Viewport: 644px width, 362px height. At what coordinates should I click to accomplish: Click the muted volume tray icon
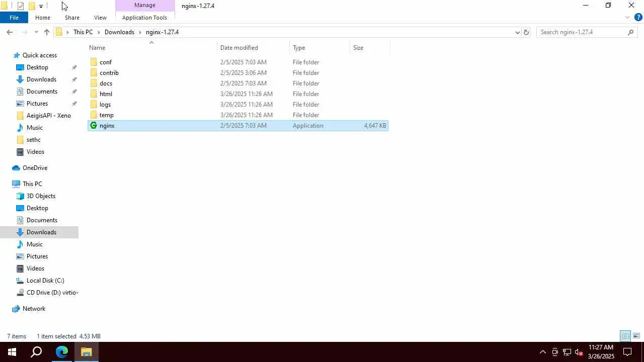tap(579, 352)
